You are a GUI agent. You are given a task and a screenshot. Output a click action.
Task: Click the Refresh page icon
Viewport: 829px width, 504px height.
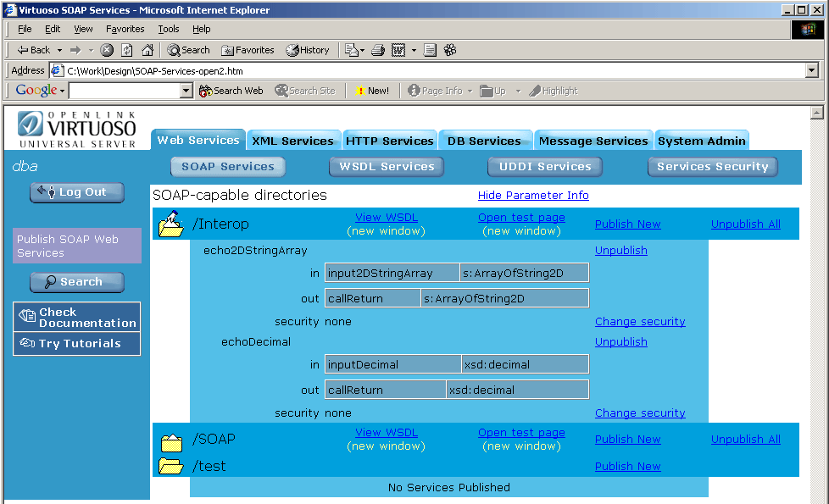pos(127,50)
